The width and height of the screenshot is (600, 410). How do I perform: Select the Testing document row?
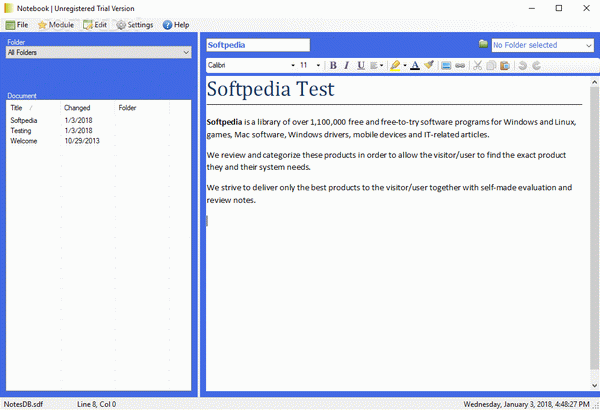[x=98, y=131]
